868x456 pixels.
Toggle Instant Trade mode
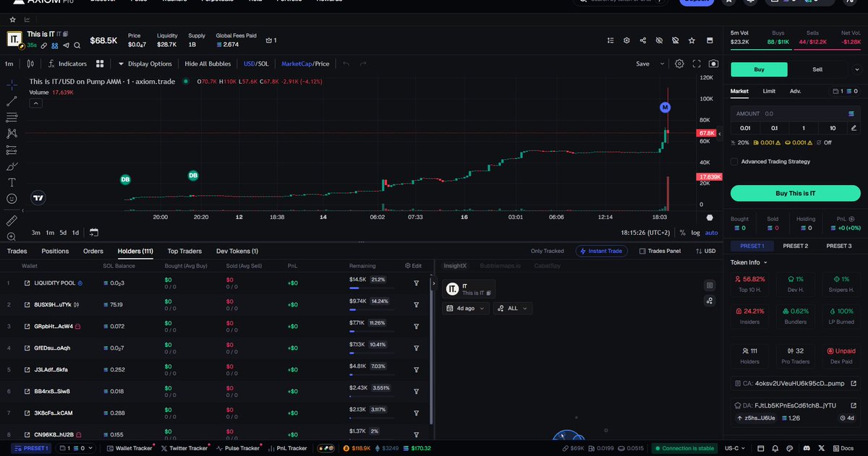pyautogui.click(x=602, y=251)
